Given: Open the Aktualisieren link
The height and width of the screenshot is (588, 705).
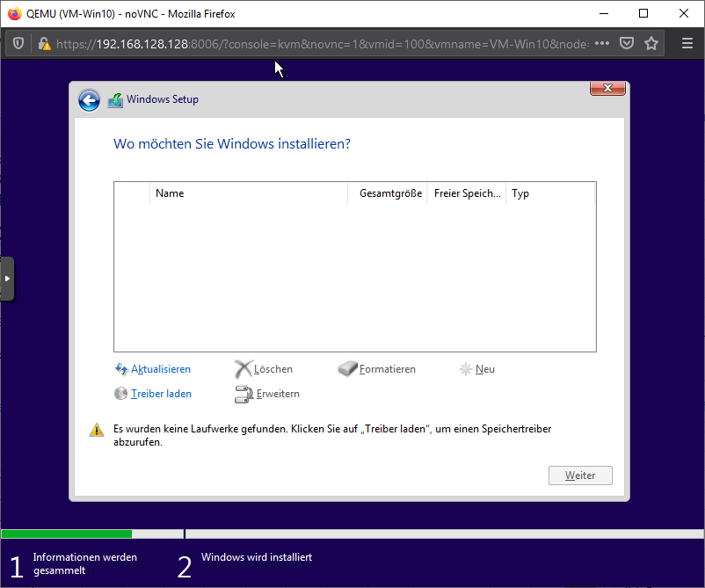Looking at the screenshot, I should [161, 369].
